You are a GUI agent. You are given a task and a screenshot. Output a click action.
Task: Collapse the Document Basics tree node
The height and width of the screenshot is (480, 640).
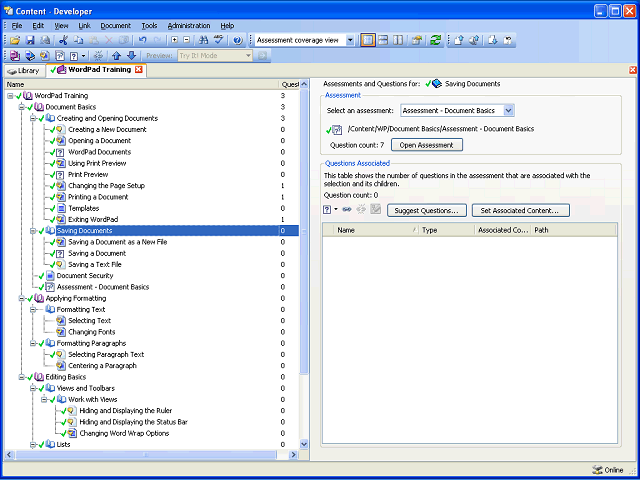[x=22, y=107]
